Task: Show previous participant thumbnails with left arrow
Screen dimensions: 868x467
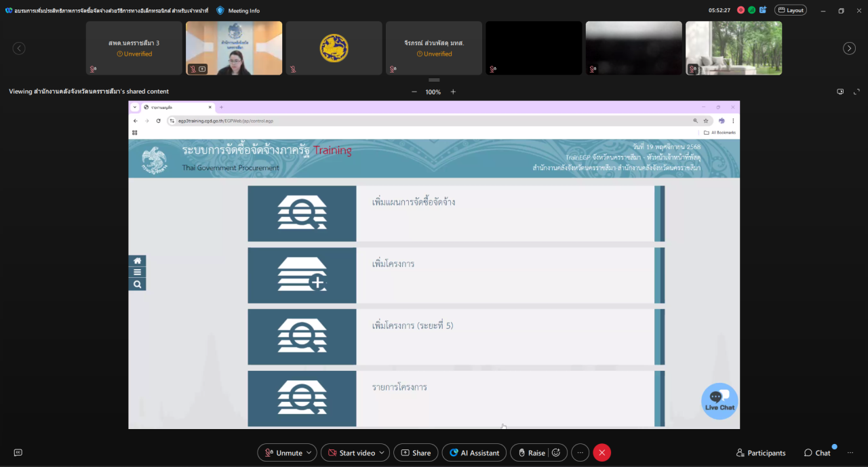Action: 19,48
